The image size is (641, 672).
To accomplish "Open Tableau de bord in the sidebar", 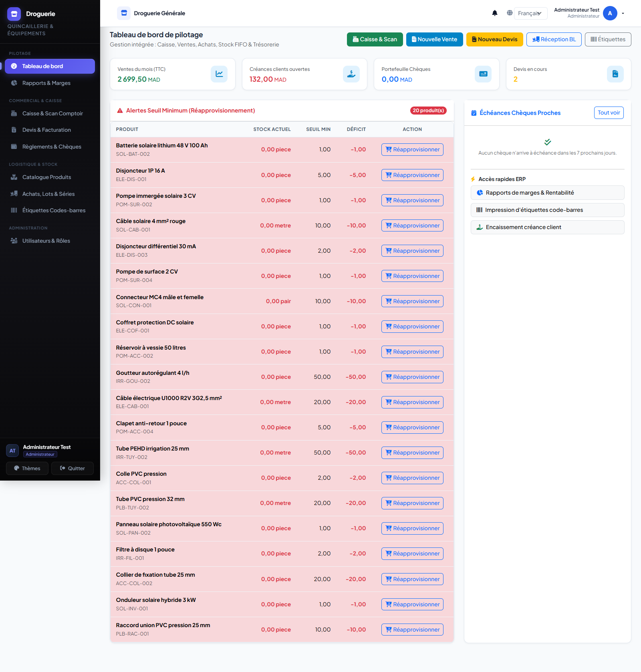I will 50,66.
